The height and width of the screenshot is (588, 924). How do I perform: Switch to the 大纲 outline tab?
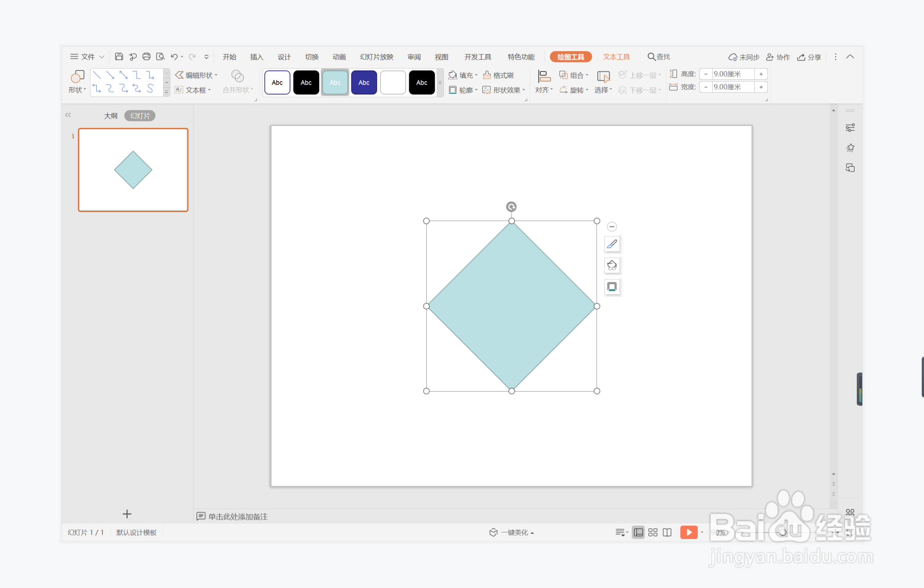click(110, 116)
